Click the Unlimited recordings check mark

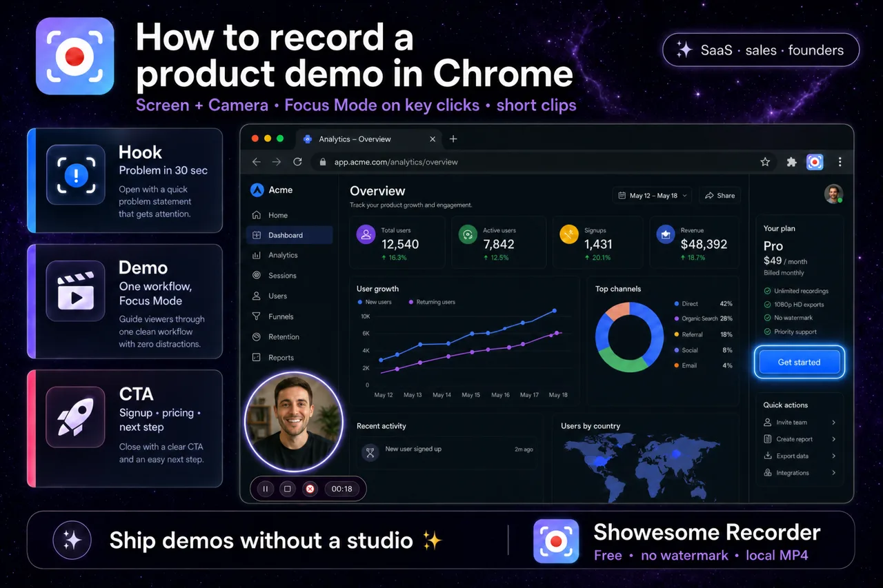click(x=767, y=291)
